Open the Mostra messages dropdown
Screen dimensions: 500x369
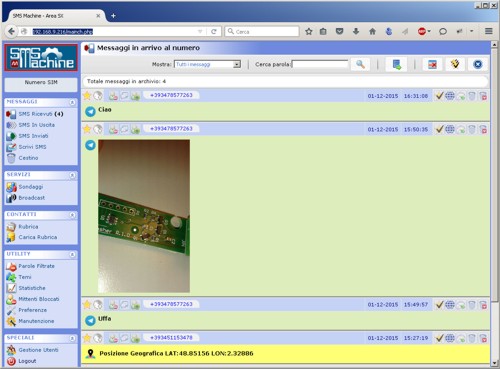pyautogui.click(x=207, y=64)
